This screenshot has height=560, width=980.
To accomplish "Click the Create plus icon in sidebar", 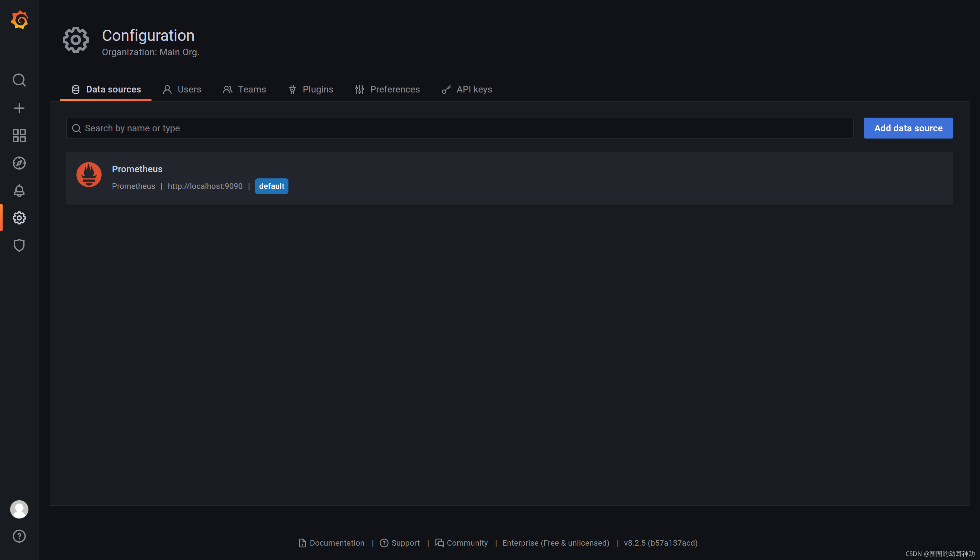I will (x=19, y=108).
